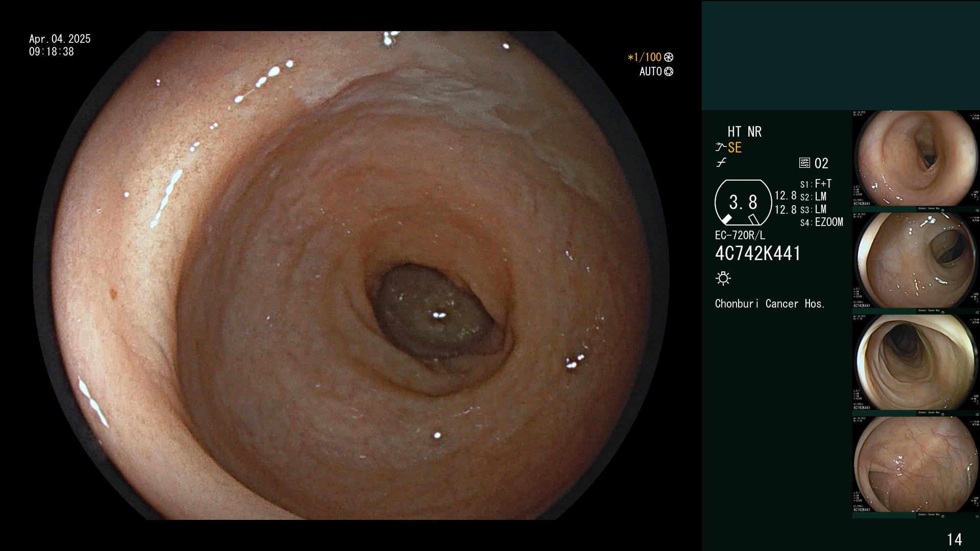Screen dimensions: 980x551
Task: Click the lower 12.8 channel value
Action: click(x=786, y=210)
